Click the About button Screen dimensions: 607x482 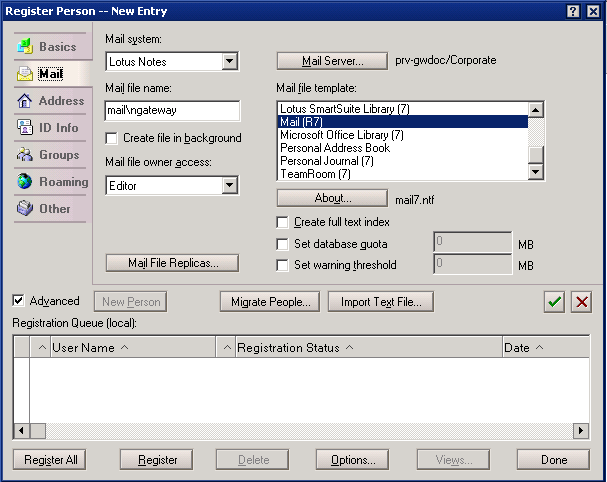point(332,198)
